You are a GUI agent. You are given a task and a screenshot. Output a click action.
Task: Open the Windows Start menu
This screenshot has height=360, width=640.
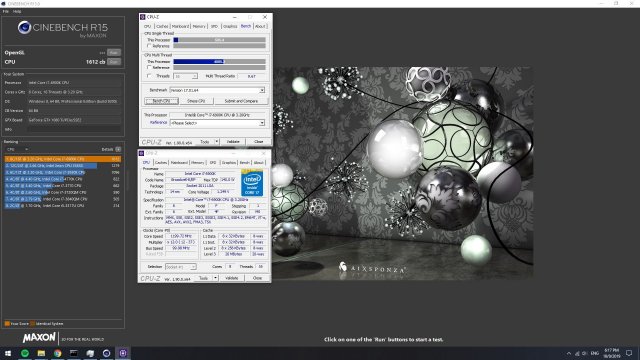8,353
